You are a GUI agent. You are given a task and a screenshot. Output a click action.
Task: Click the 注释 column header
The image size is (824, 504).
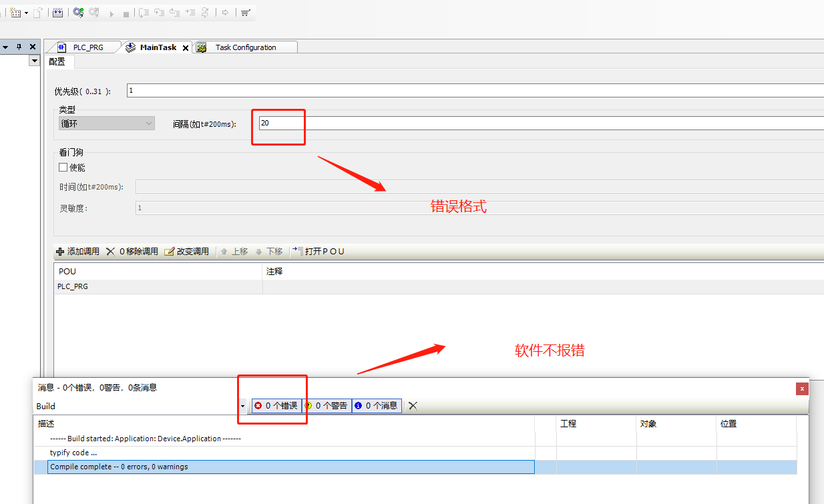click(543, 272)
